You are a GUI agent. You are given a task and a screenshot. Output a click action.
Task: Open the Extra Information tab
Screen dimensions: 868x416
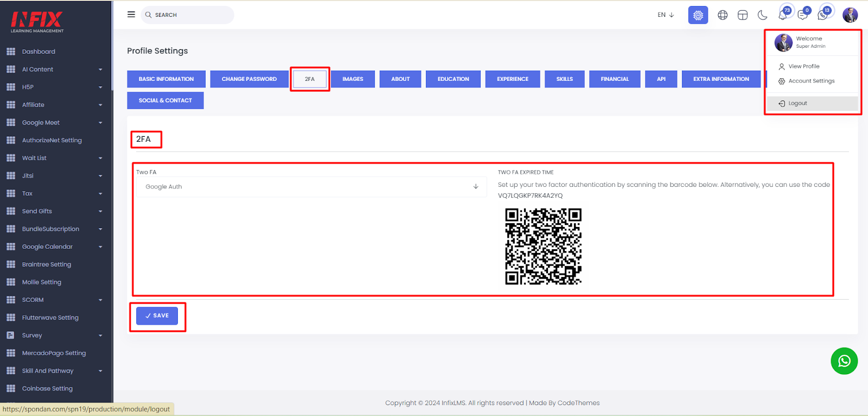(x=721, y=79)
